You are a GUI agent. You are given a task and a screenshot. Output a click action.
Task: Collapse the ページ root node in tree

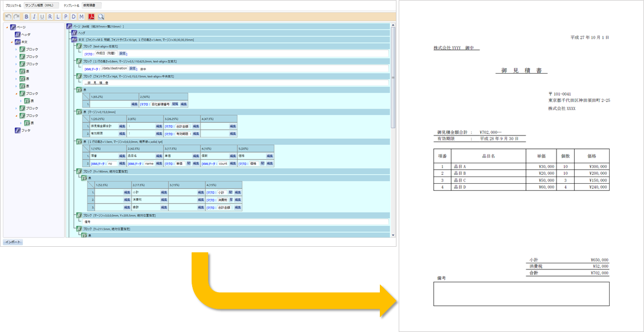6,27
